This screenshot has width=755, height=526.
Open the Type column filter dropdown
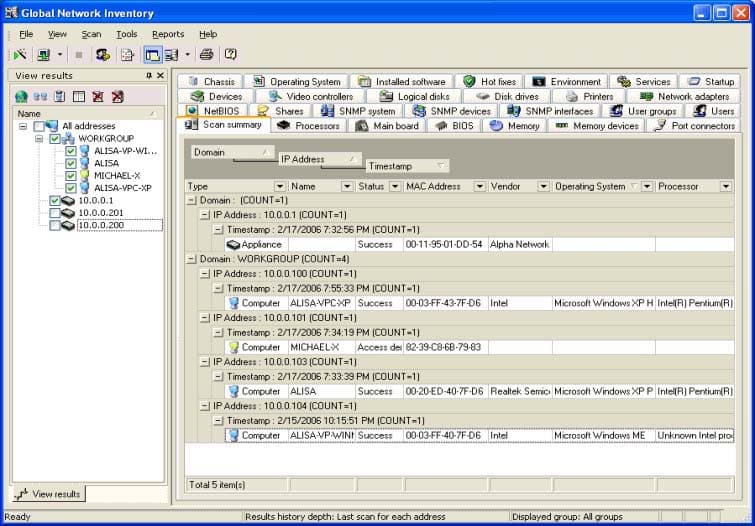pos(280,186)
